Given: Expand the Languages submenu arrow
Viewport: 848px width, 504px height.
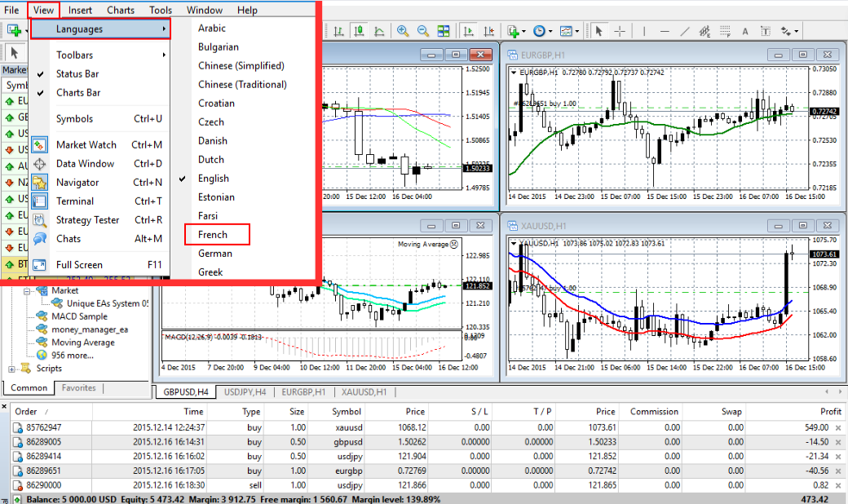Looking at the screenshot, I should pos(163,29).
